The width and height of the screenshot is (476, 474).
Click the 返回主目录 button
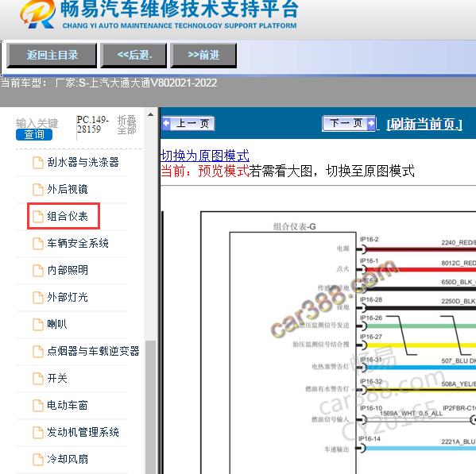click(x=52, y=56)
